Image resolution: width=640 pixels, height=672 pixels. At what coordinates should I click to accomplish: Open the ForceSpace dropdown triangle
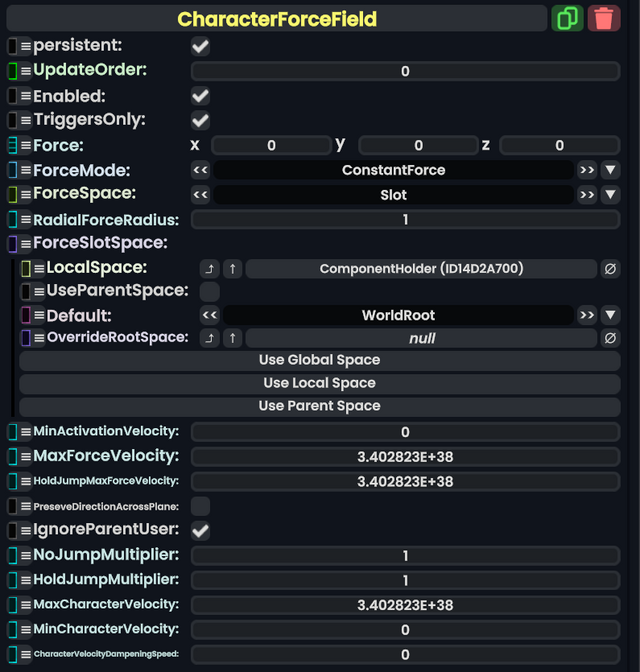point(610,195)
